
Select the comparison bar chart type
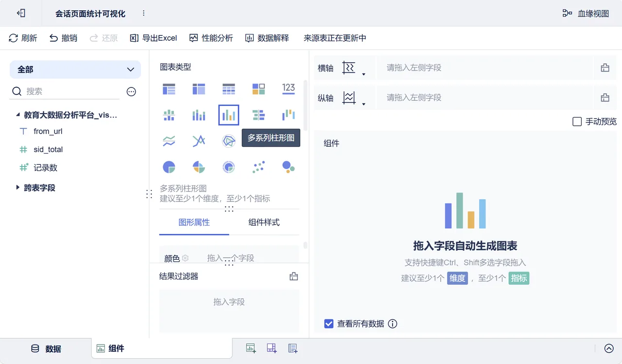pos(259,115)
